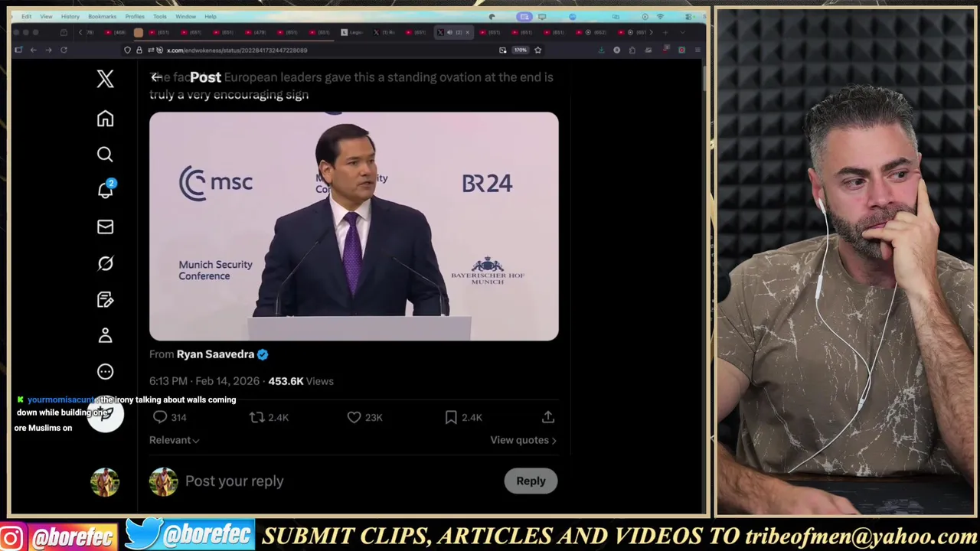Click the 453.6K Views count
Image resolution: width=980 pixels, height=551 pixels.
(301, 381)
